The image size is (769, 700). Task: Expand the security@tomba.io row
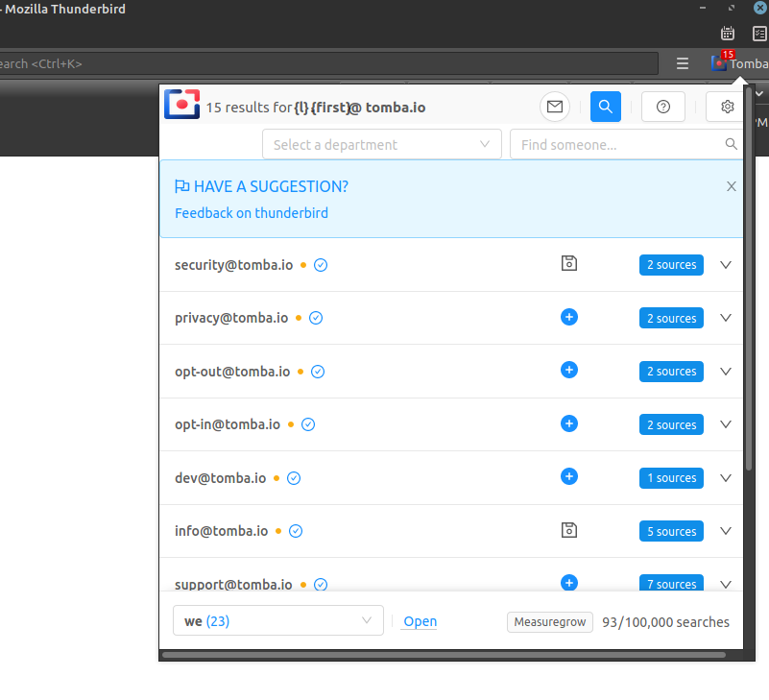point(726,265)
